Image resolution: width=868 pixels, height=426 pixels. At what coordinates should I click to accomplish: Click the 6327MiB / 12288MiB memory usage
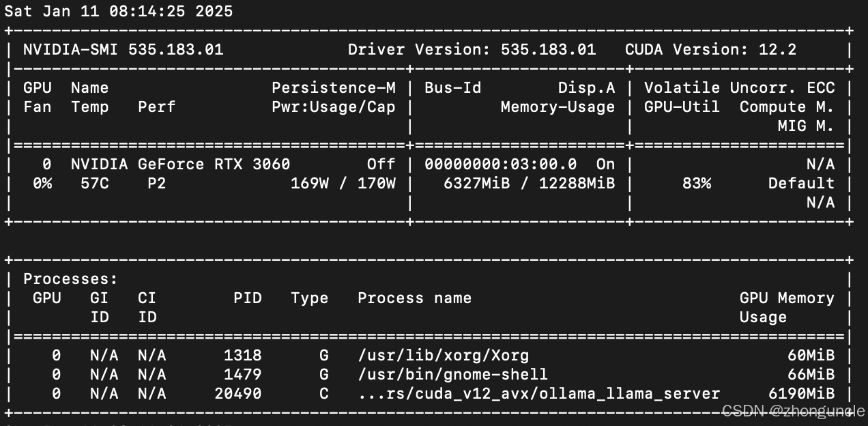coord(529,184)
